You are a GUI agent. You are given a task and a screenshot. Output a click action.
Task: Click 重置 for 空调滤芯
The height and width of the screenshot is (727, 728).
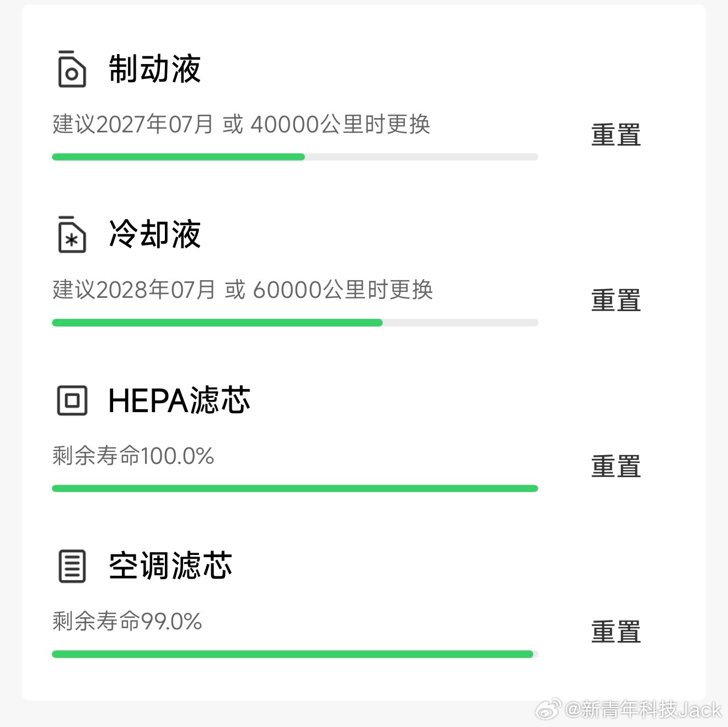point(615,630)
